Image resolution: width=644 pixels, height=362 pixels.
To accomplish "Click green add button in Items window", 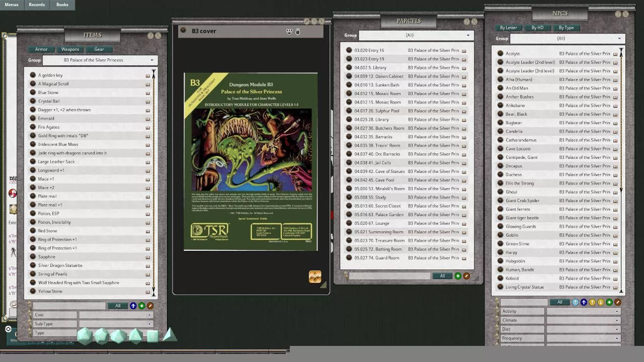I will click(141, 306).
